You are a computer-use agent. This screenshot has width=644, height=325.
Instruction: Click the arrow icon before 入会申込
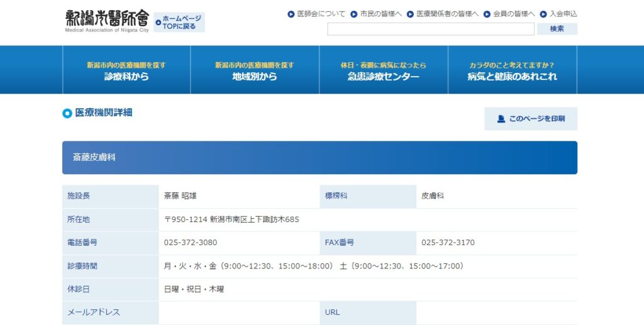pos(543,14)
